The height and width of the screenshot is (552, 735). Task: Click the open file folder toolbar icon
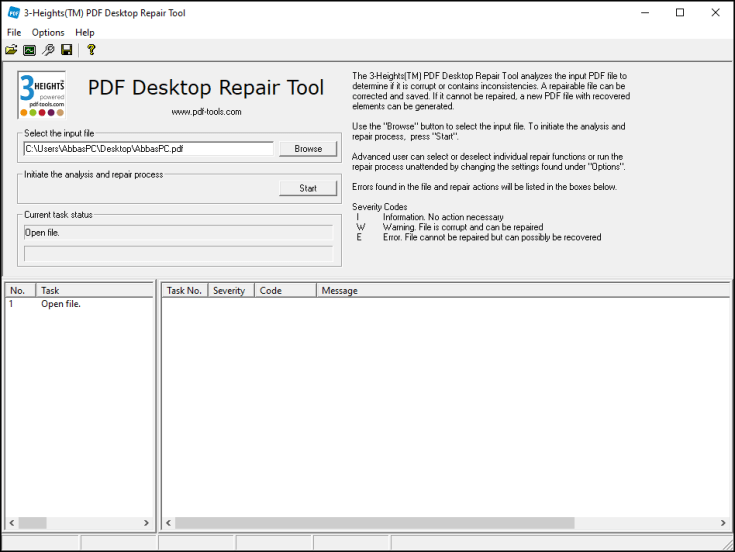tap(12, 50)
